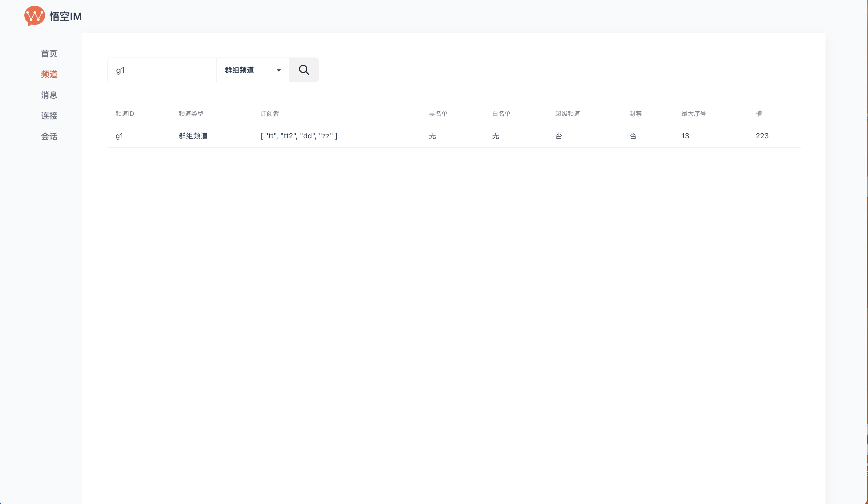Click the 订阅者 column header
868x504 pixels.
coord(269,114)
